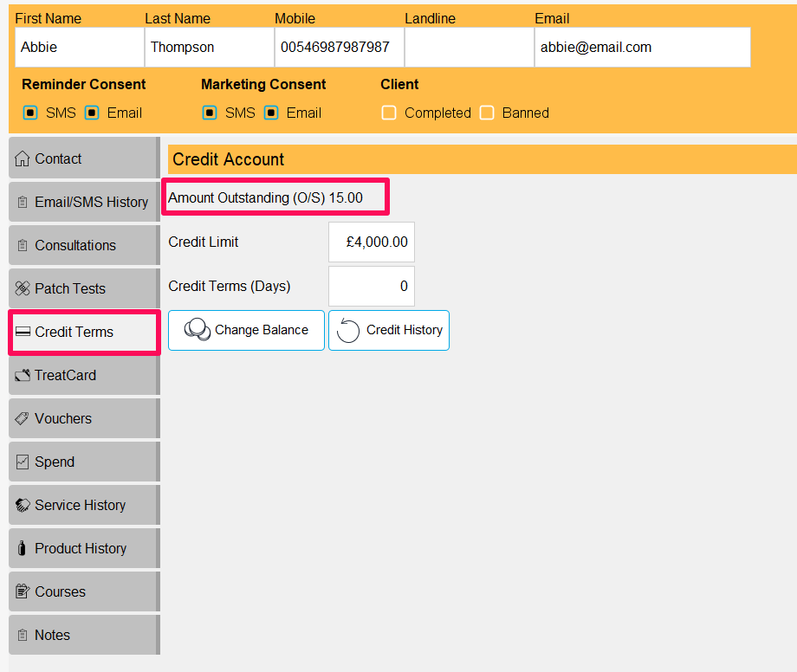Click the card icon beside Credit Terms
The height and width of the screenshot is (672, 797).
click(x=23, y=332)
